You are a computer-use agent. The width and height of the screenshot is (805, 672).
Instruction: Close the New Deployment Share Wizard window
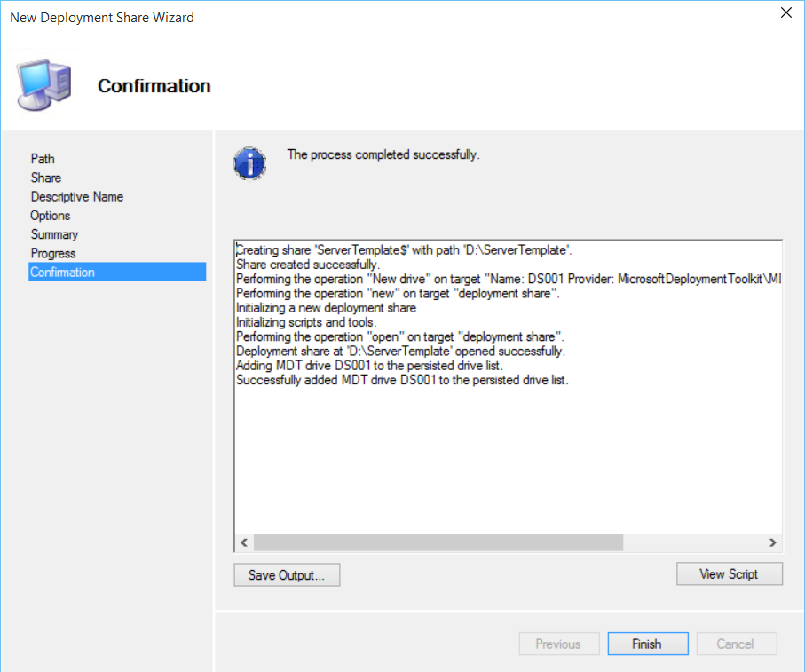(785, 13)
